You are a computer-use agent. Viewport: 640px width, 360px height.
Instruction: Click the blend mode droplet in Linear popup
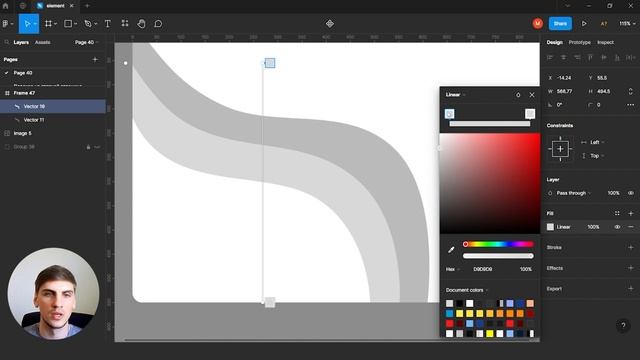point(518,95)
